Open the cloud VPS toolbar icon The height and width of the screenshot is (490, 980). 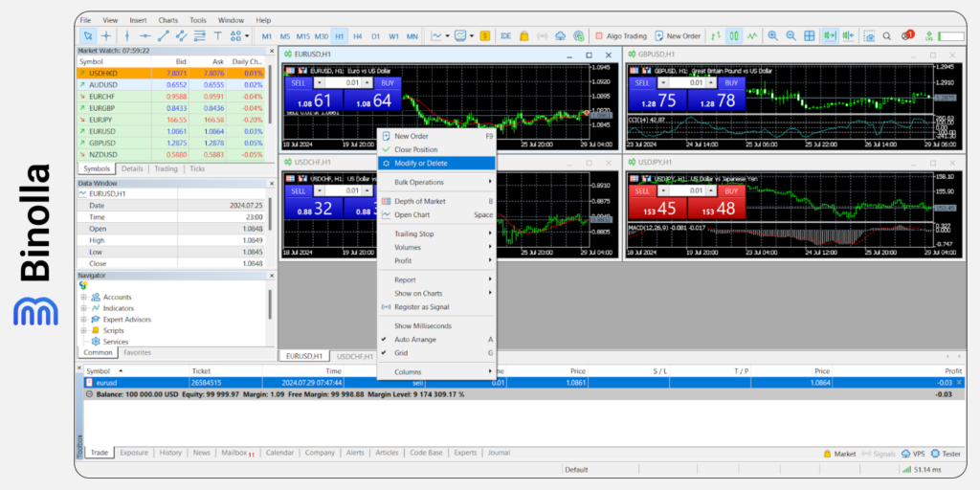click(x=560, y=35)
